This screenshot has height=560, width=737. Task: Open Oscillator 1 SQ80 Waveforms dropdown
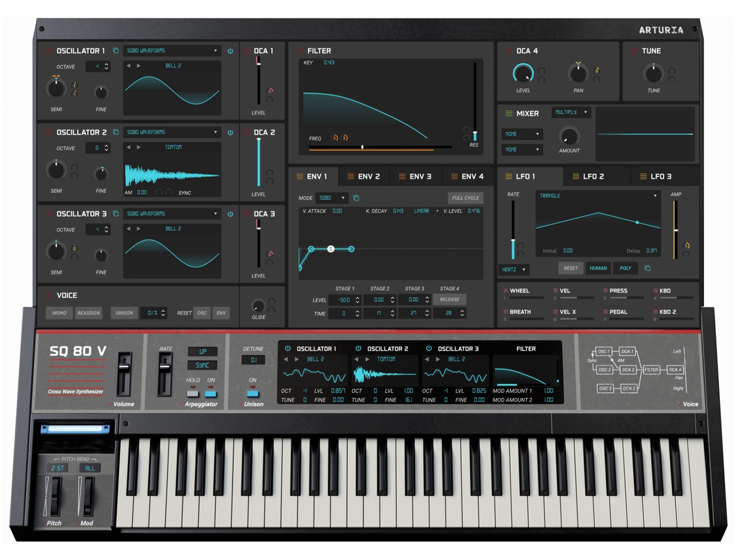(x=172, y=51)
